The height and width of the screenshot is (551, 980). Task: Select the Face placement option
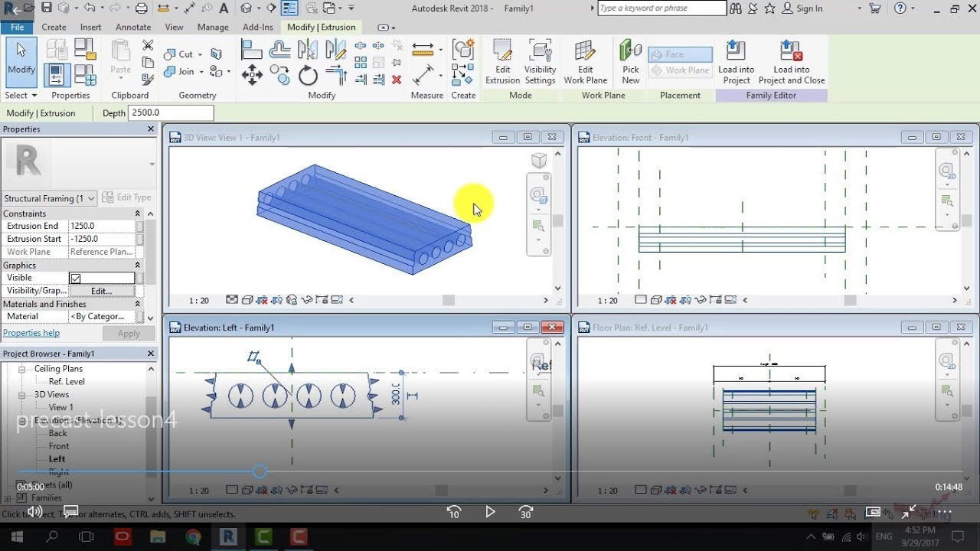coord(680,54)
